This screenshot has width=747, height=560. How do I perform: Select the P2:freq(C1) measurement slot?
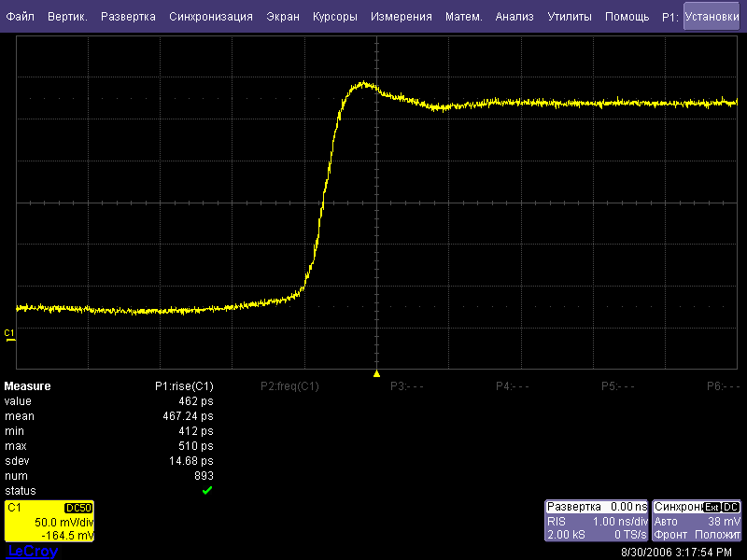pyautogui.click(x=289, y=386)
